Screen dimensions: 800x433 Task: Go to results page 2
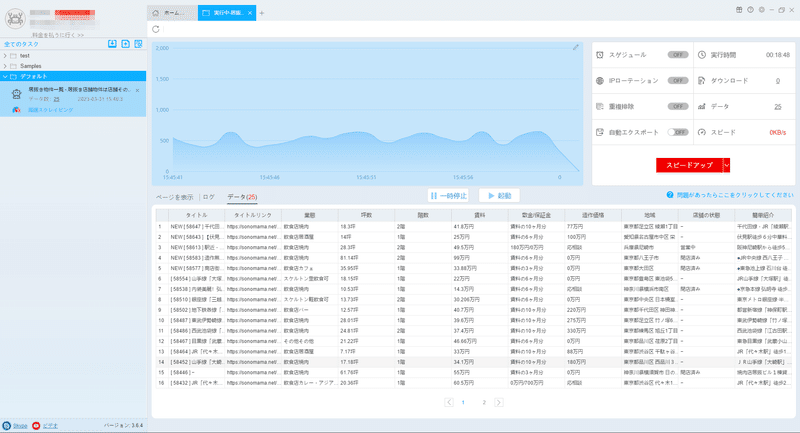tap(484, 402)
